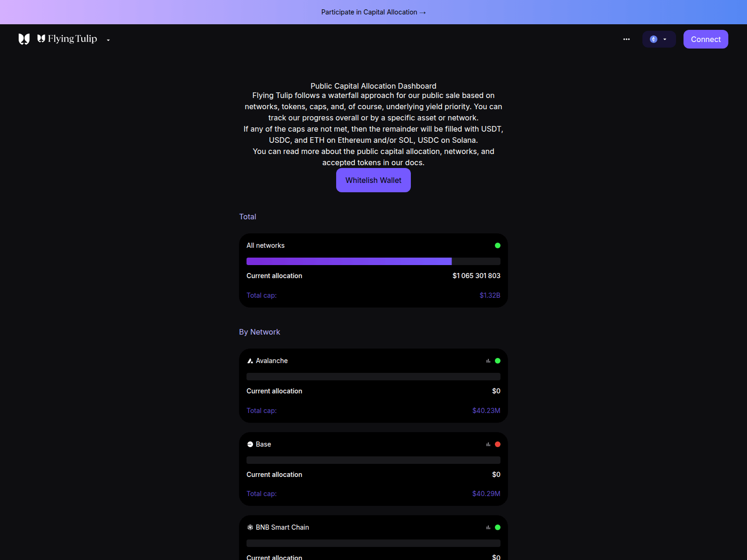747x560 pixels.
Task: Click the Avalanche network logo icon
Action: (250, 361)
